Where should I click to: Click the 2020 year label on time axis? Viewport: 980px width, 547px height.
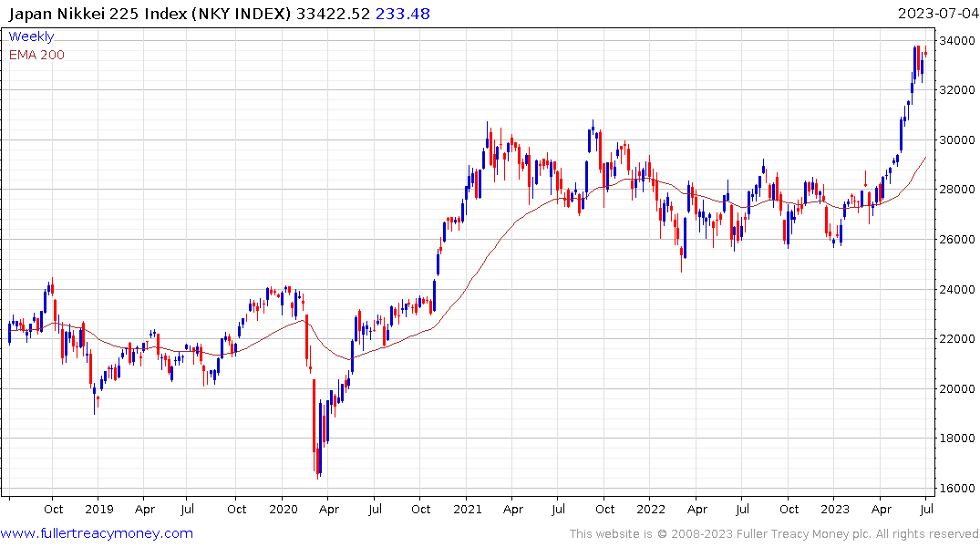pos(284,509)
